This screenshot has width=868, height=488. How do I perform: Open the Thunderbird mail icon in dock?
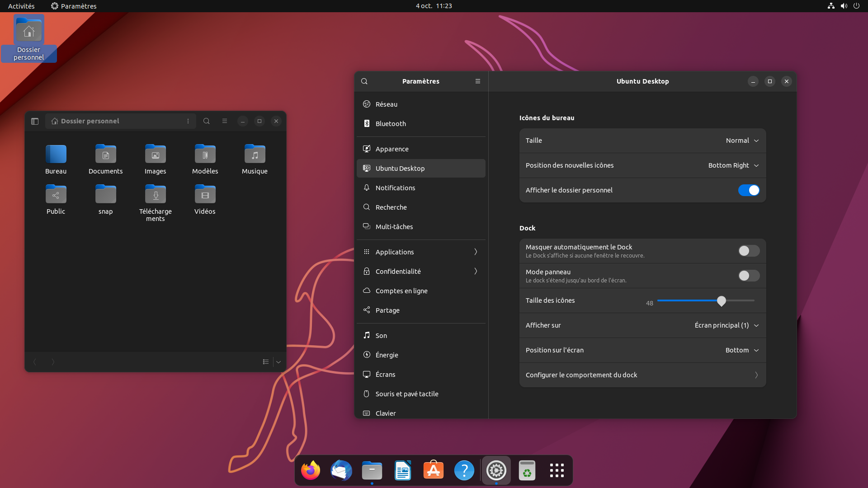click(341, 470)
